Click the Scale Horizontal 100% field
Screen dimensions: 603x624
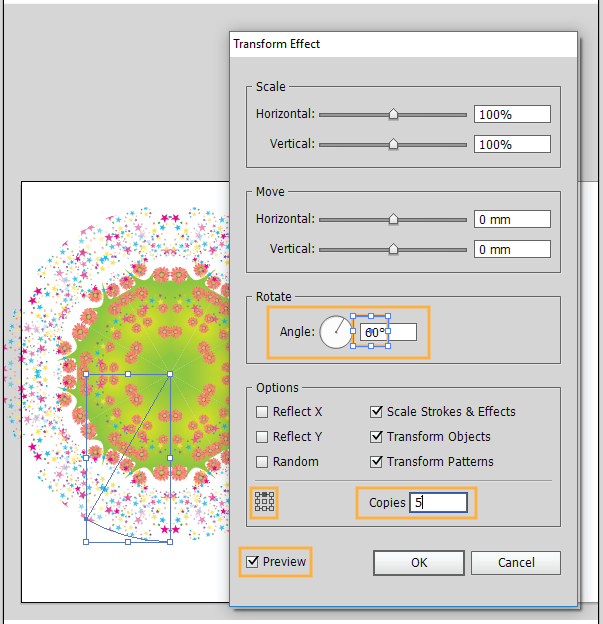coord(512,114)
